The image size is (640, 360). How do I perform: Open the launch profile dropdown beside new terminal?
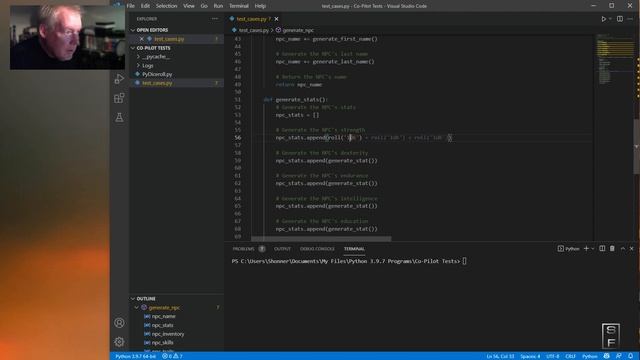593,249
